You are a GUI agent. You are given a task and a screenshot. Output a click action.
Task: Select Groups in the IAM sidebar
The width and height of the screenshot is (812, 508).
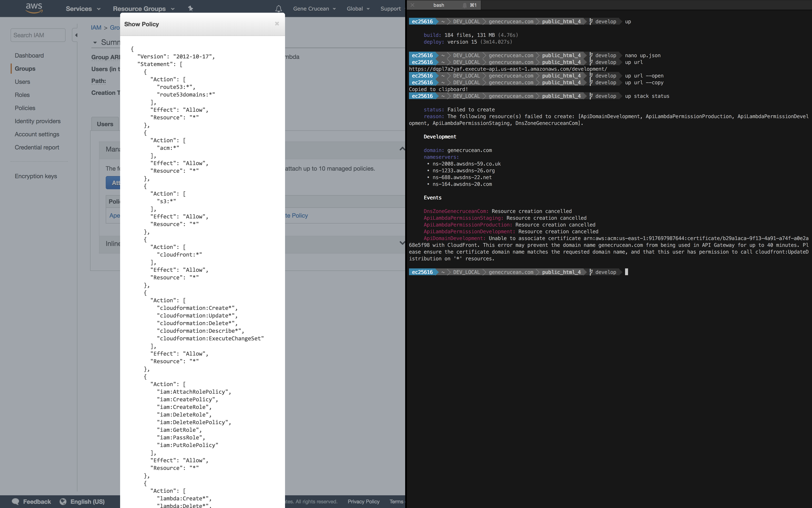(x=25, y=69)
